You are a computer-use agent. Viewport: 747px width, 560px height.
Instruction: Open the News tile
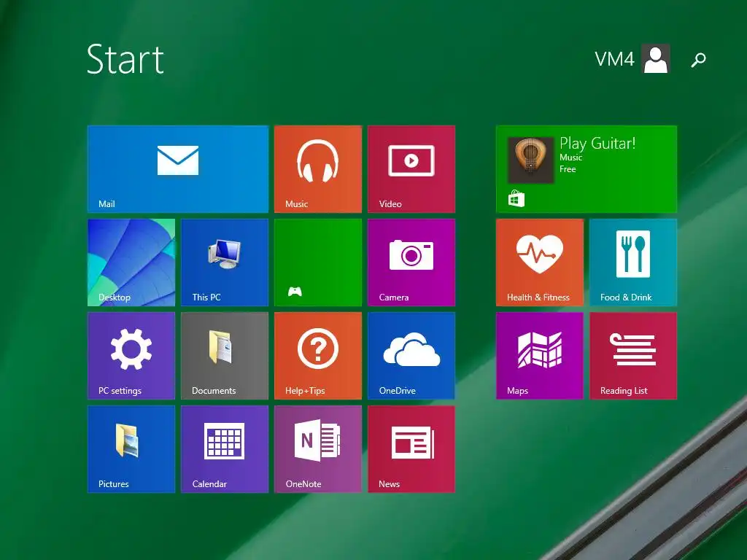click(x=411, y=449)
